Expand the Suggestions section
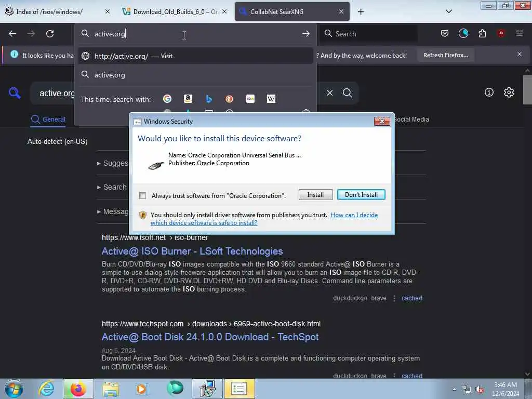532x399 pixels. point(113,163)
